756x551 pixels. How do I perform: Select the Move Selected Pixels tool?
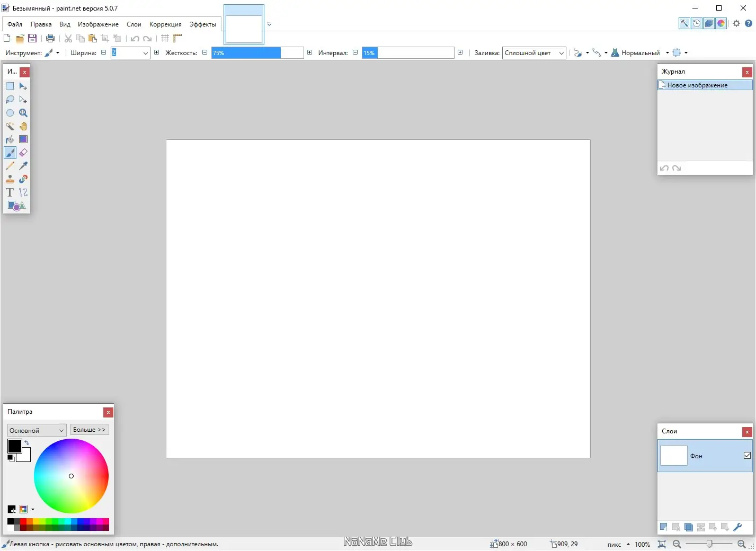pyautogui.click(x=23, y=86)
